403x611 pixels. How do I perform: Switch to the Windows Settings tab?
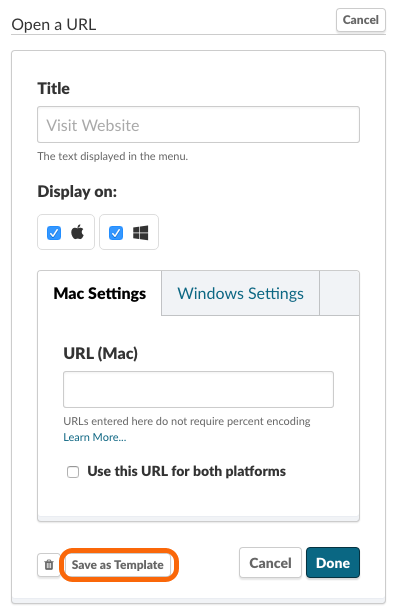click(240, 293)
